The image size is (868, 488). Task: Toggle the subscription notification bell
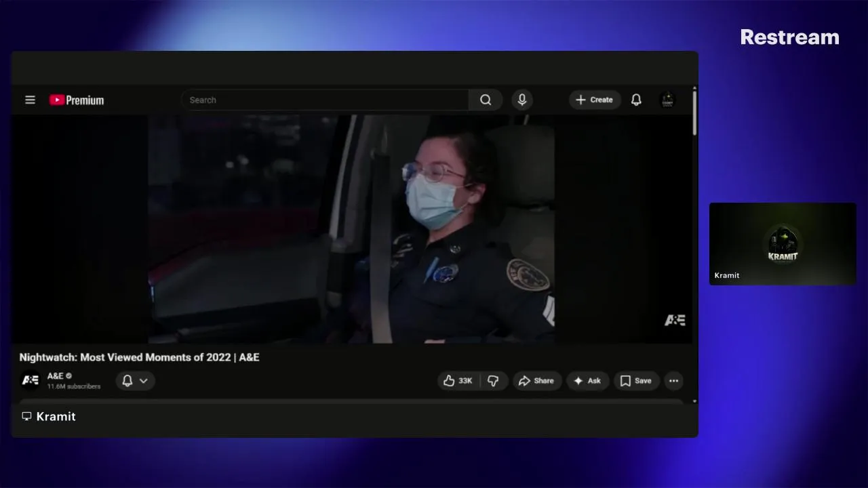(127, 381)
